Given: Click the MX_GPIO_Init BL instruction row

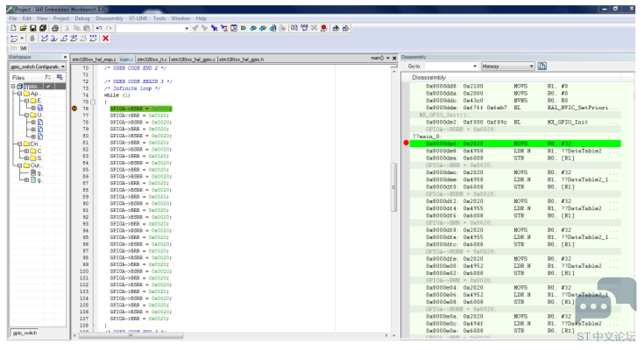Looking at the screenshot, I should click(515, 122).
